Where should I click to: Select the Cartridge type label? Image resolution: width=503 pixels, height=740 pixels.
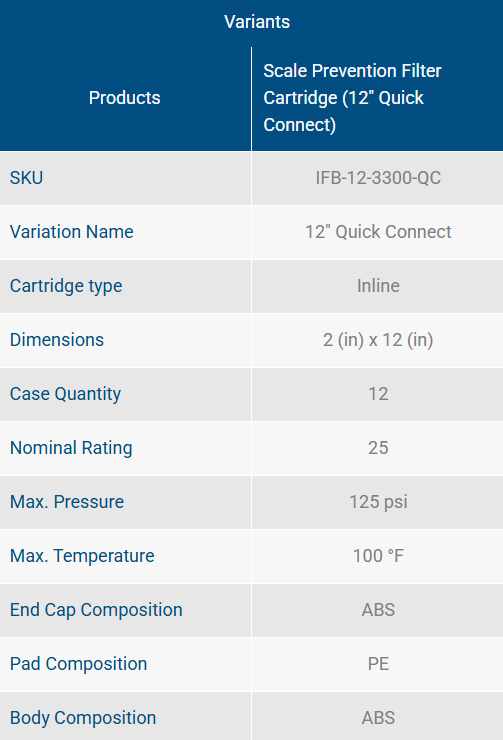(66, 286)
